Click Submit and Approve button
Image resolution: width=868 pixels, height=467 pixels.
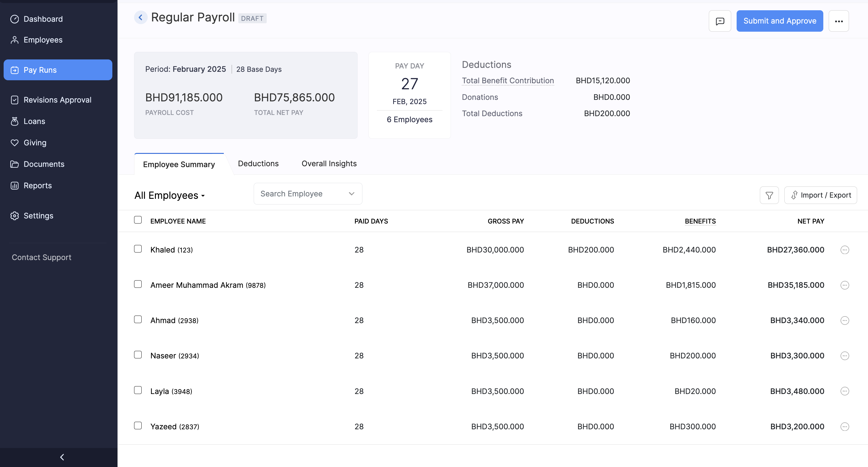pos(780,21)
